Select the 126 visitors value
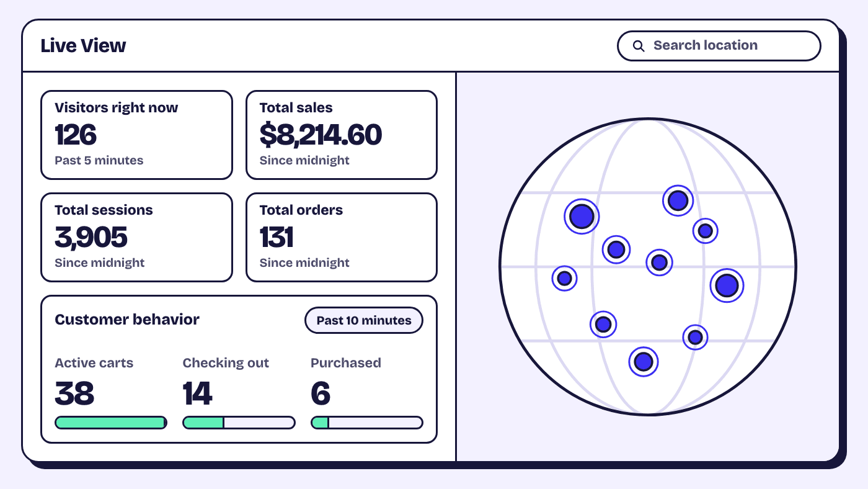The height and width of the screenshot is (489, 868). pos(76,135)
